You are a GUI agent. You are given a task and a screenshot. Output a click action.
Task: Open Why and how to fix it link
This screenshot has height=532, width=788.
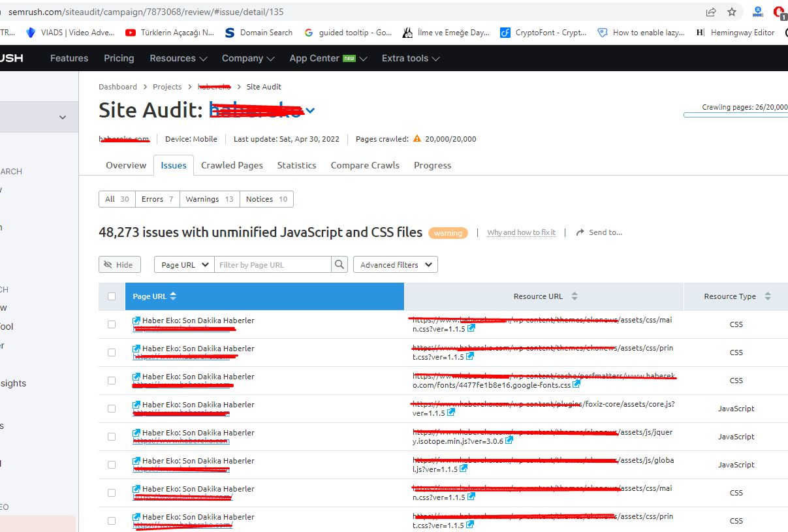coord(522,232)
